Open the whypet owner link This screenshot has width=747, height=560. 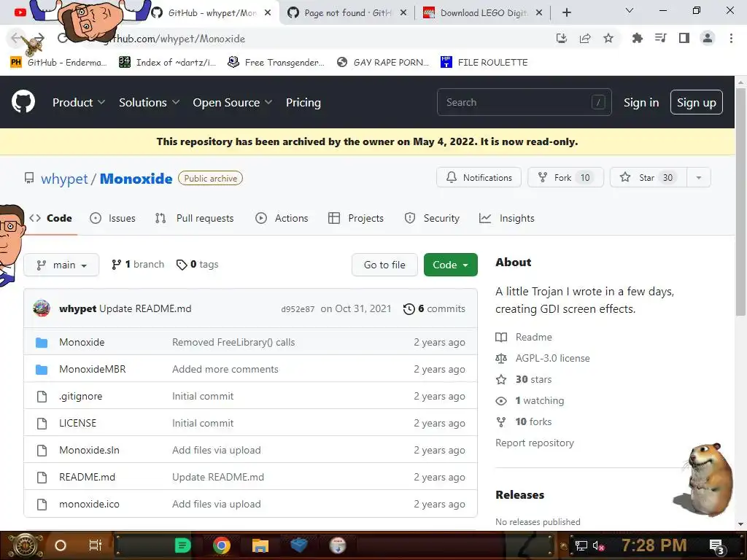point(64,179)
